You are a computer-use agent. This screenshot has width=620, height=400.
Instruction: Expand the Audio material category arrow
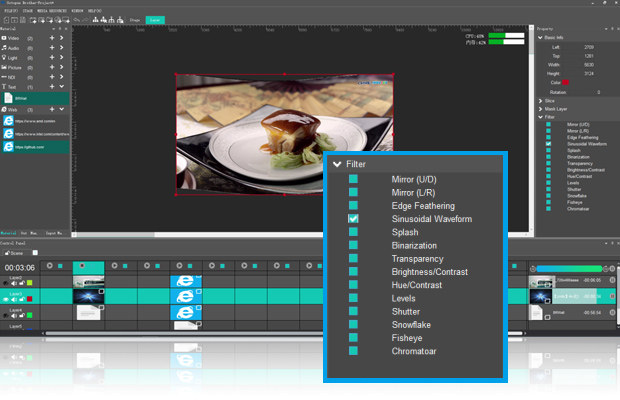(x=62, y=47)
